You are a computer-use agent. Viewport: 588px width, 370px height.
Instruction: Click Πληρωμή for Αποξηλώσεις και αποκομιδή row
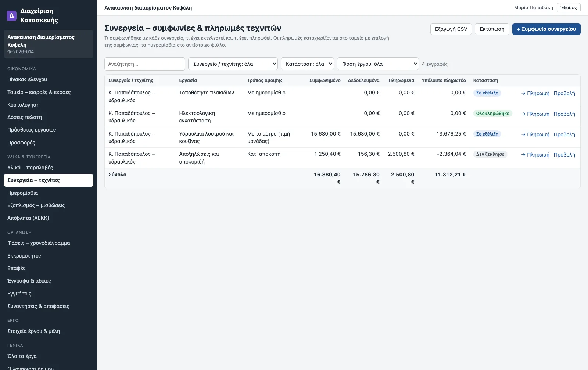[x=535, y=155]
